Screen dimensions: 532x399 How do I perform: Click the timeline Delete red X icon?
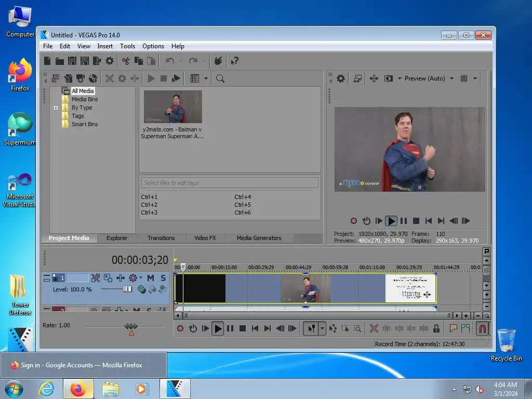pos(374,328)
